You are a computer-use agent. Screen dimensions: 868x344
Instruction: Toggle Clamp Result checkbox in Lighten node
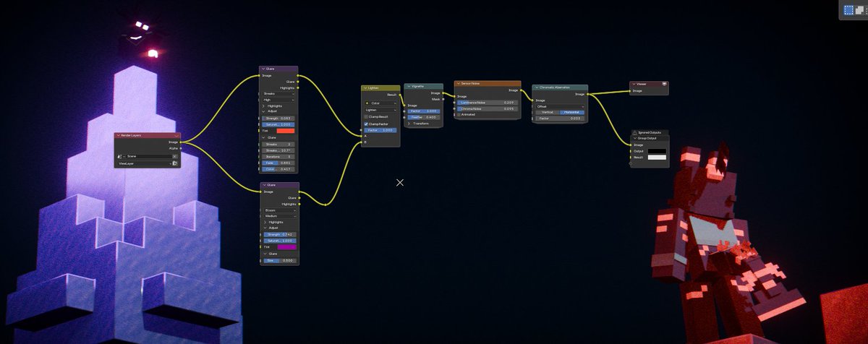point(366,116)
